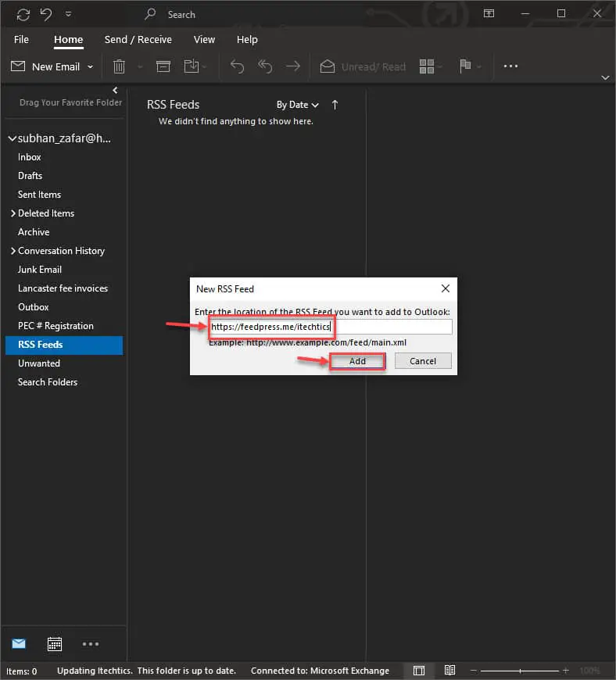Click the Follow Up flag icon
This screenshot has height=680, width=616.
pos(465,66)
